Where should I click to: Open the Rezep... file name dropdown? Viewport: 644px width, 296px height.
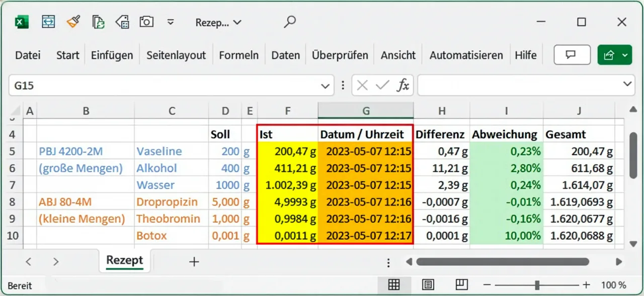click(x=218, y=23)
